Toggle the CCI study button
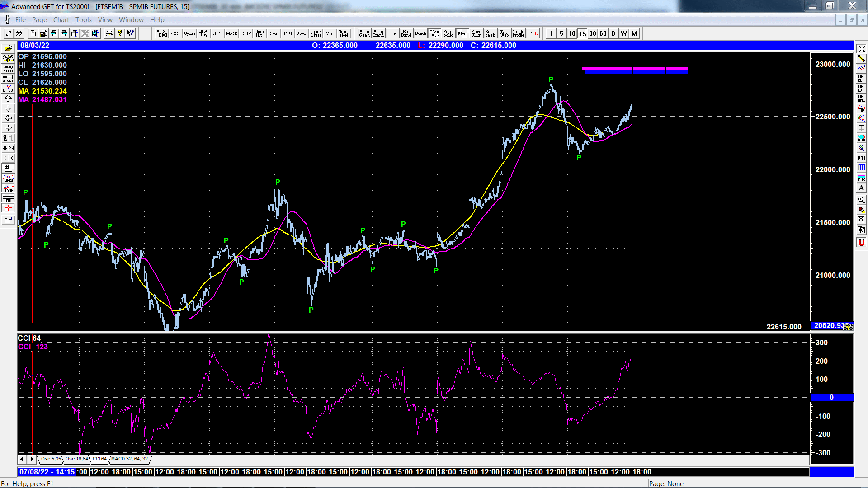 coord(175,33)
